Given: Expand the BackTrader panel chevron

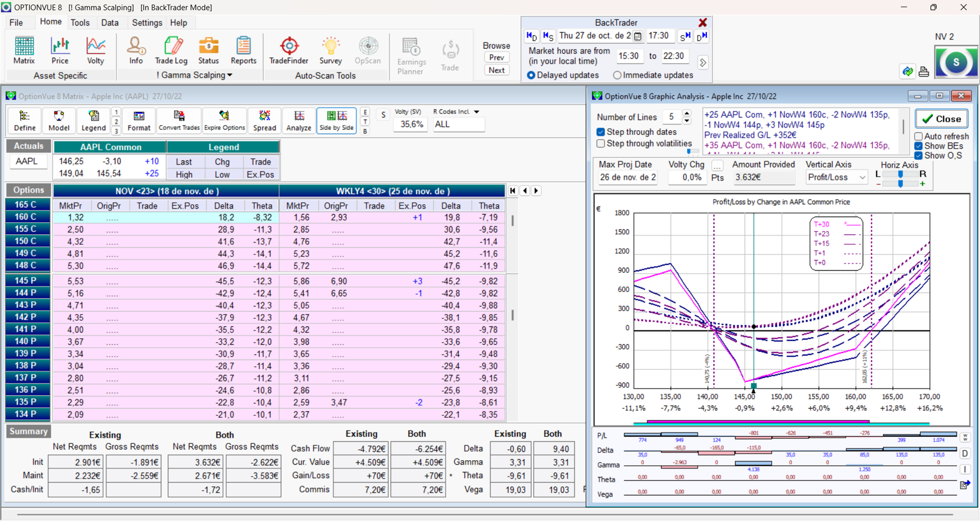Looking at the screenshot, I should coord(703,62).
